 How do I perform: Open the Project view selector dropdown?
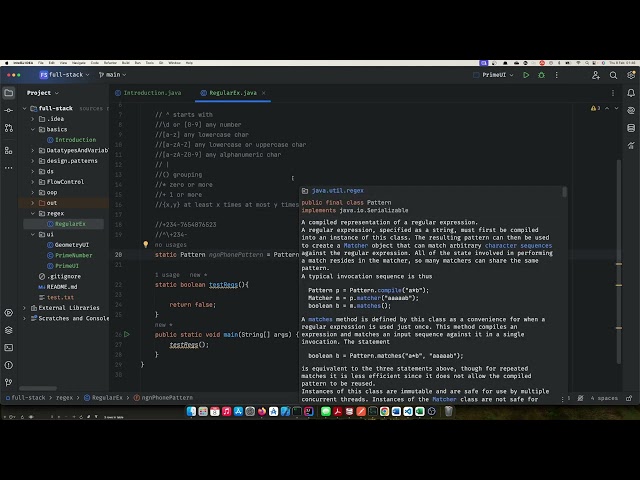coord(42,93)
